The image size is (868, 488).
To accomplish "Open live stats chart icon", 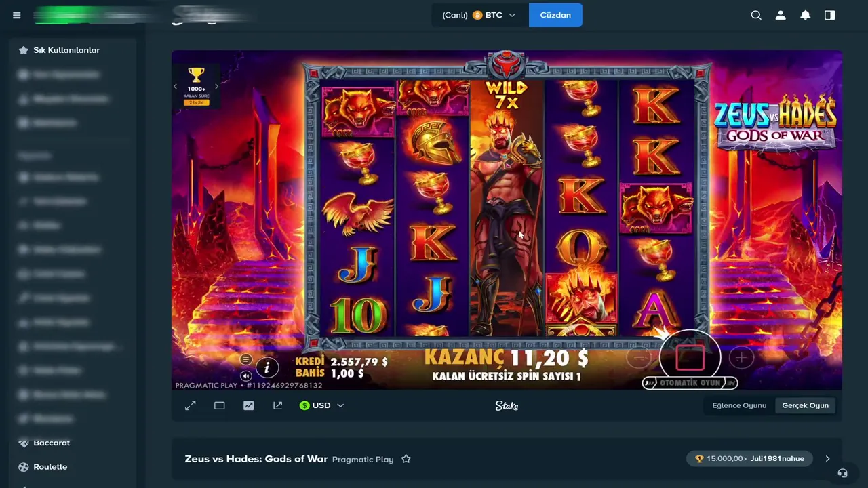I will [x=249, y=405].
